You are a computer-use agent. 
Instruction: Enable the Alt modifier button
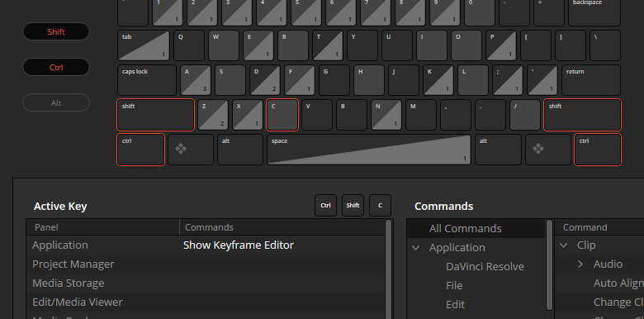(x=56, y=102)
